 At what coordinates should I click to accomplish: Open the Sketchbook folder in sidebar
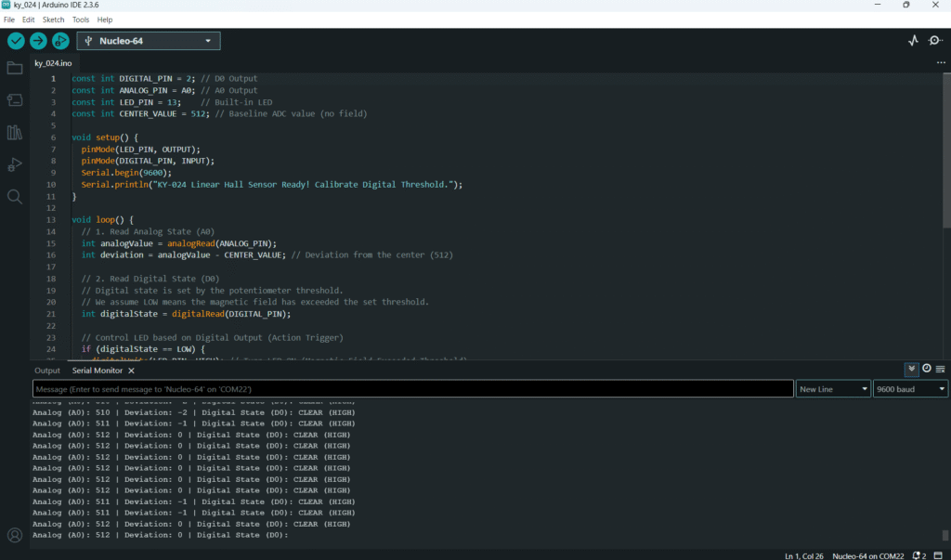(15, 68)
